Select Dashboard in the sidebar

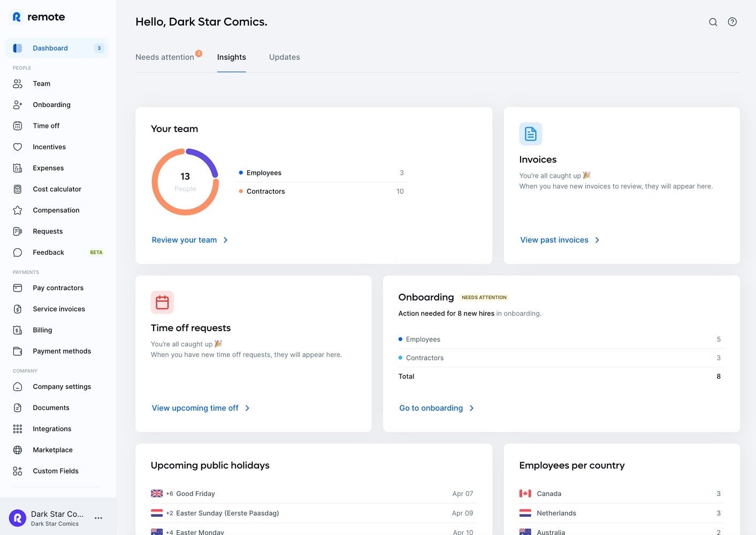point(50,48)
